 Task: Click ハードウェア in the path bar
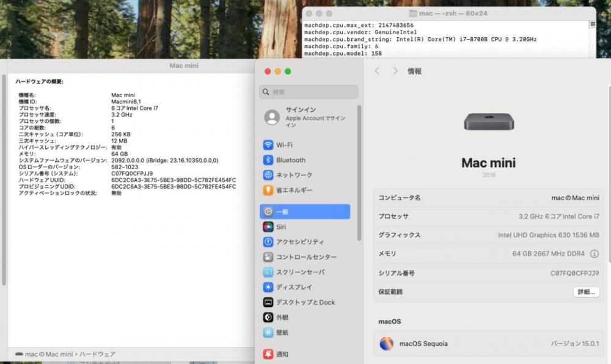(x=97, y=354)
